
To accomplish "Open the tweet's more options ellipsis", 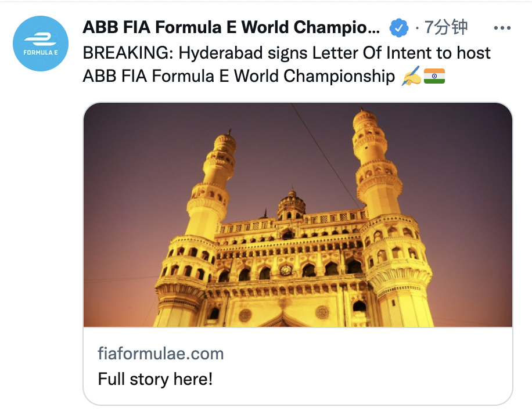I will 502,27.
